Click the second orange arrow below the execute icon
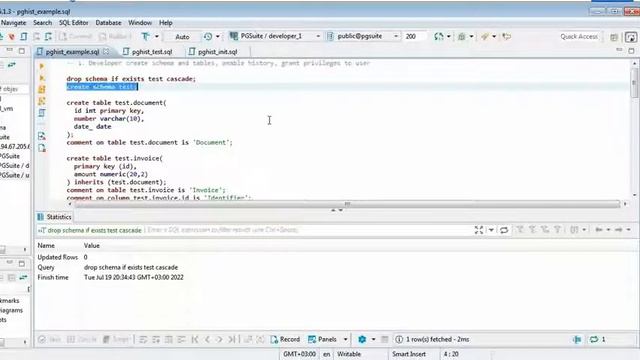 pyautogui.click(x=42, y=78)
